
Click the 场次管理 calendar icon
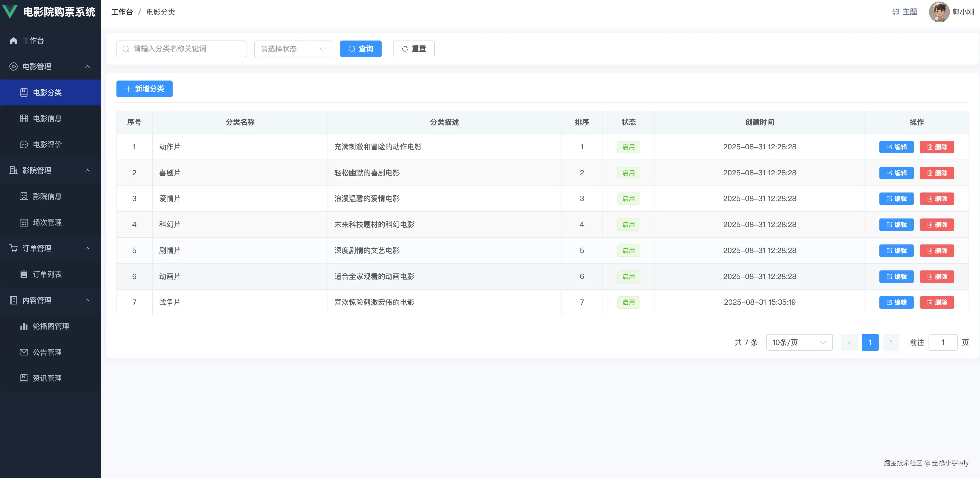point(24,222)
